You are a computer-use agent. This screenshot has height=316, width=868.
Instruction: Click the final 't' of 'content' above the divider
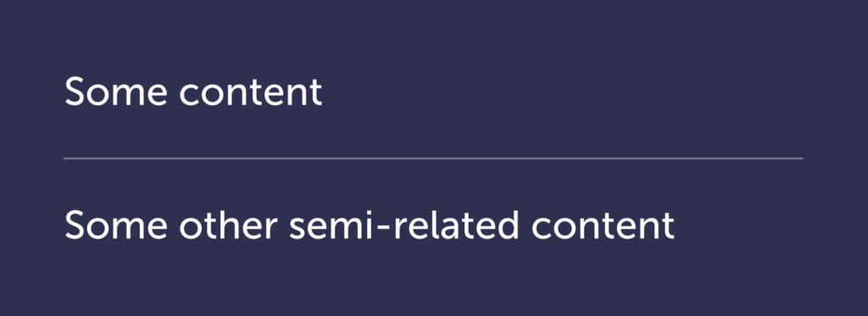click(316, 93)
